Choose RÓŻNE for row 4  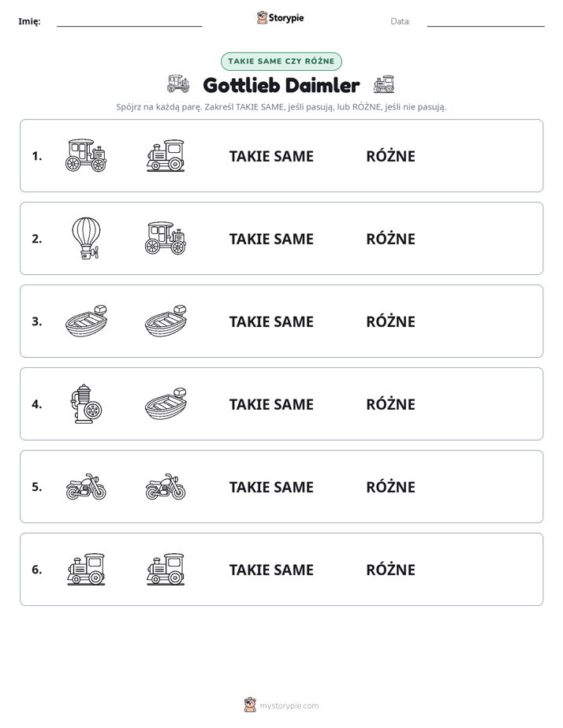[390, 404]
